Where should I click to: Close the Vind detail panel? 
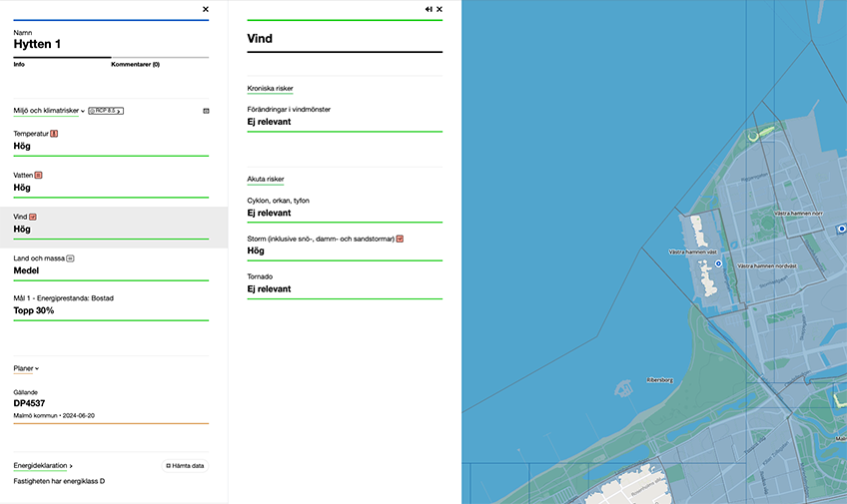tap(439, 9)
